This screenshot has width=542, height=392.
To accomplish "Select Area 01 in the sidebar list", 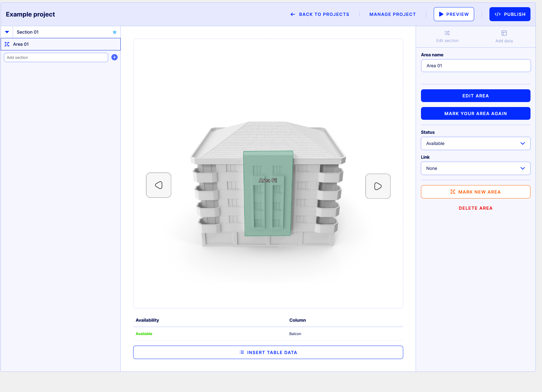I will pyautogui.click(x=22, y=44).
